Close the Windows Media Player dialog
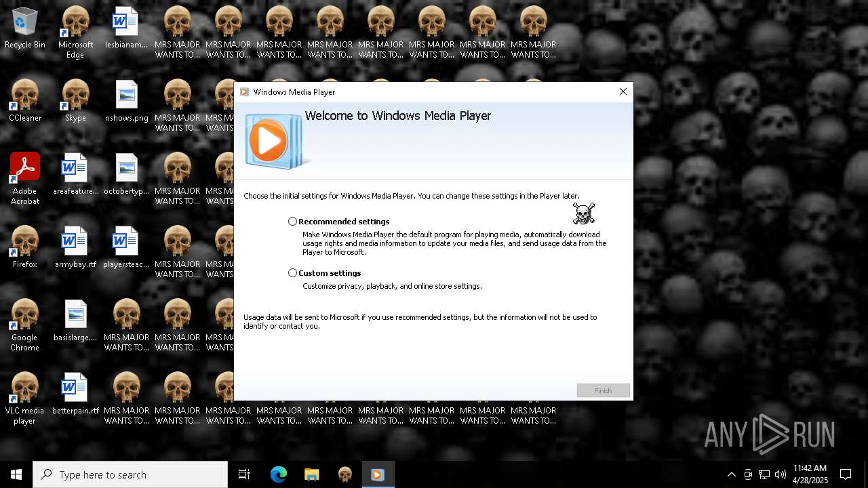 pos(623,91)
